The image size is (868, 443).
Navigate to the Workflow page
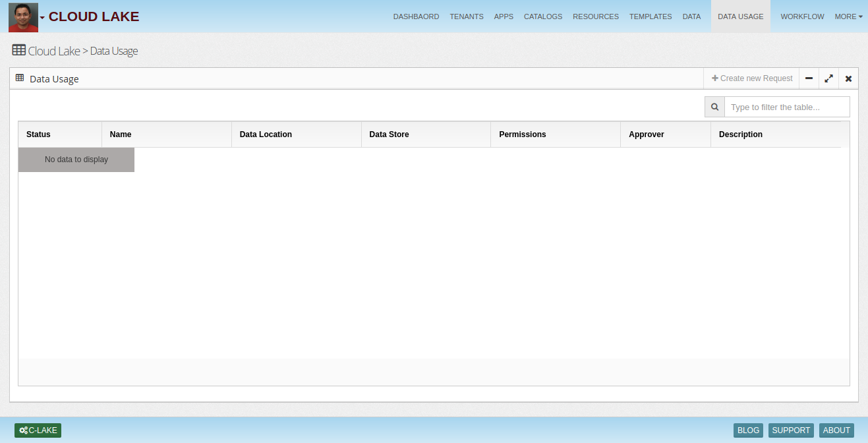[802, 16]
